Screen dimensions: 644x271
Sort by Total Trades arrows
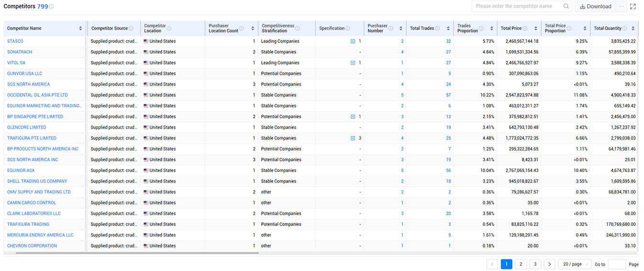pos(448,29)
